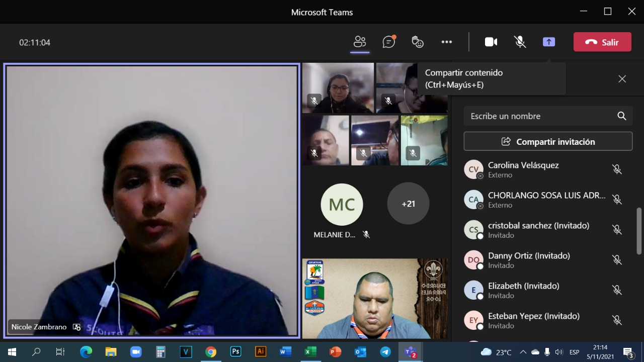Viewport: 644px width, 362px height.
Task: Toggle the microphone mute button
Action: coord(520,42)
